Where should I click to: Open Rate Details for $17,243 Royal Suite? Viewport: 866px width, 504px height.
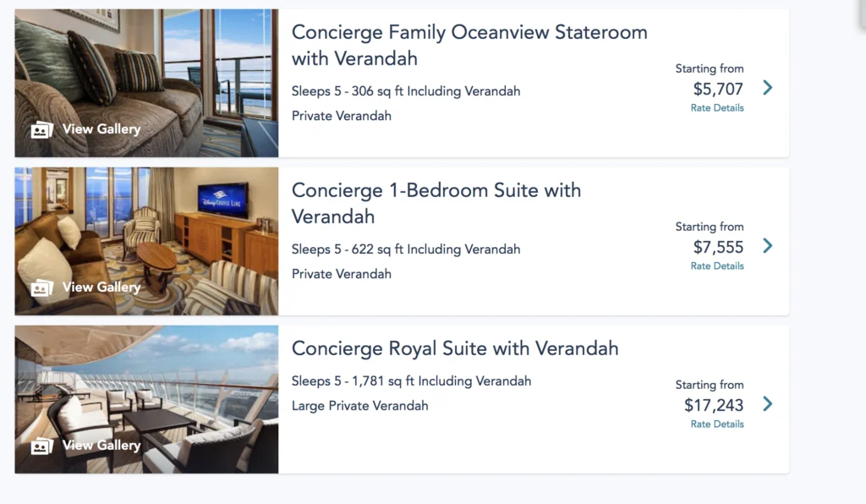point(717,425)
